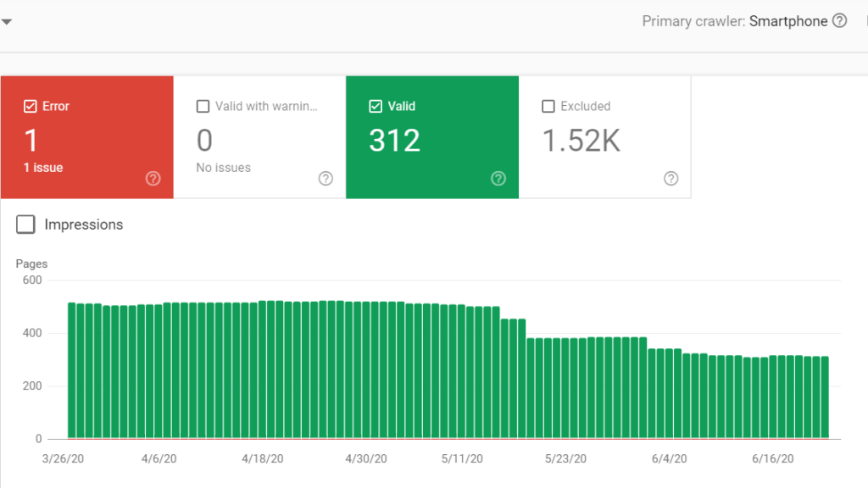Expand the dropdown arrow at top left

click(6, 22)
